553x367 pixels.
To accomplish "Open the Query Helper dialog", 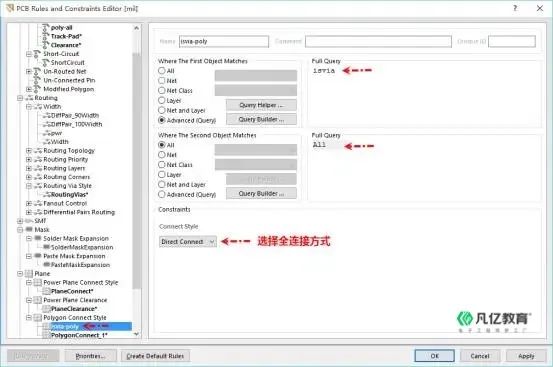I will point(261,105).
